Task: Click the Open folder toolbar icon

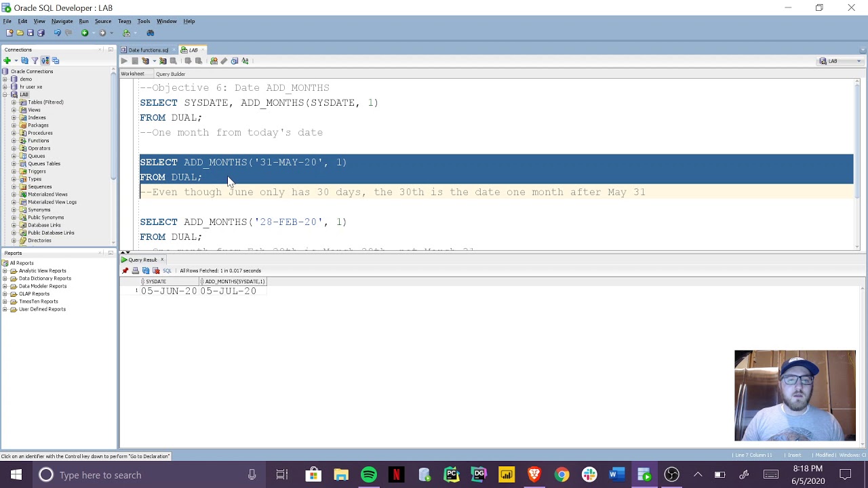Action: [20, 33]
